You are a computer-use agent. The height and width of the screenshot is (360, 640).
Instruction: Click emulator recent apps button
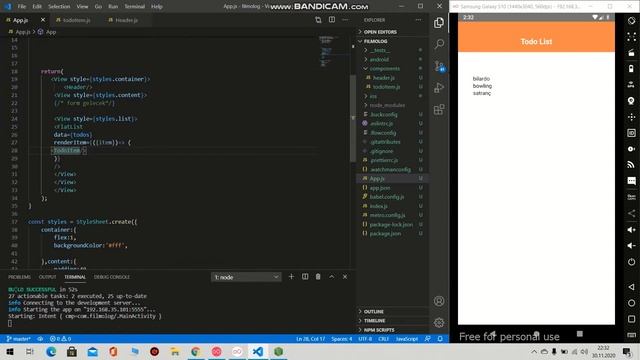tap(631, 319)
